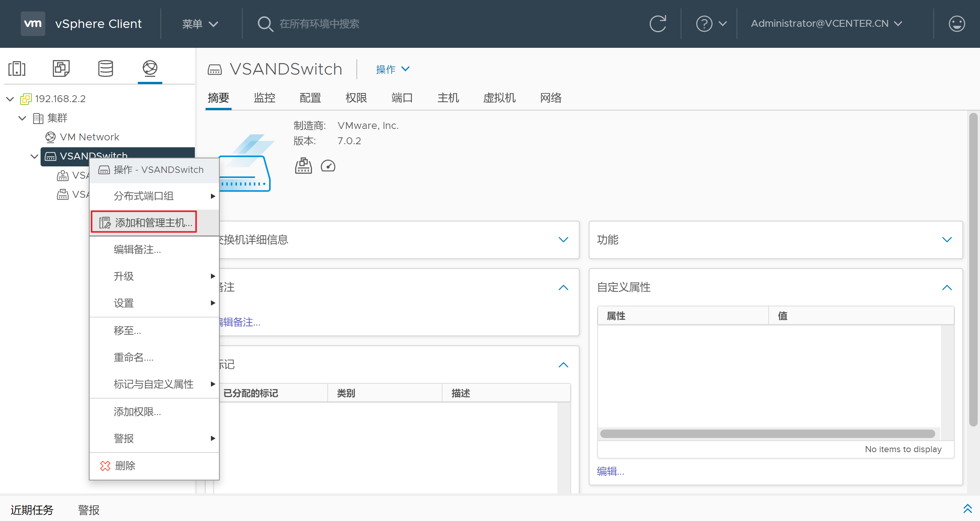
Task: Open the Administrator@VCENTER.CN user dropdown
Action: coord(827,24)
